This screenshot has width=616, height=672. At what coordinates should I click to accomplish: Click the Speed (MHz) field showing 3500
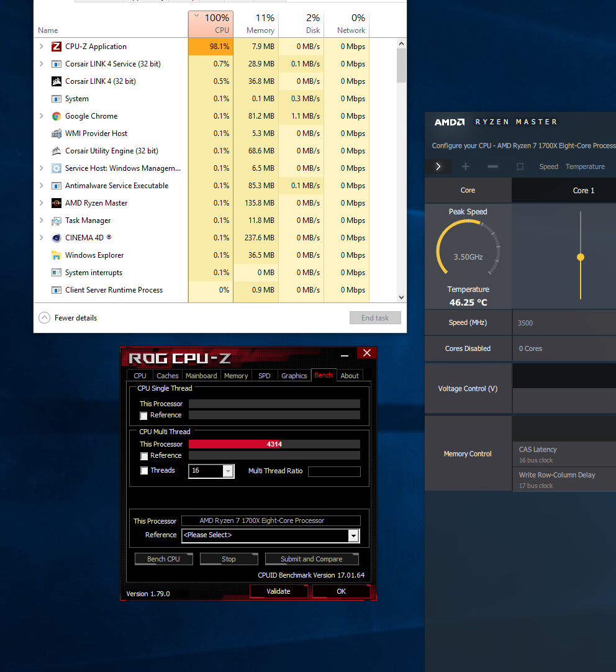[564, 323]
